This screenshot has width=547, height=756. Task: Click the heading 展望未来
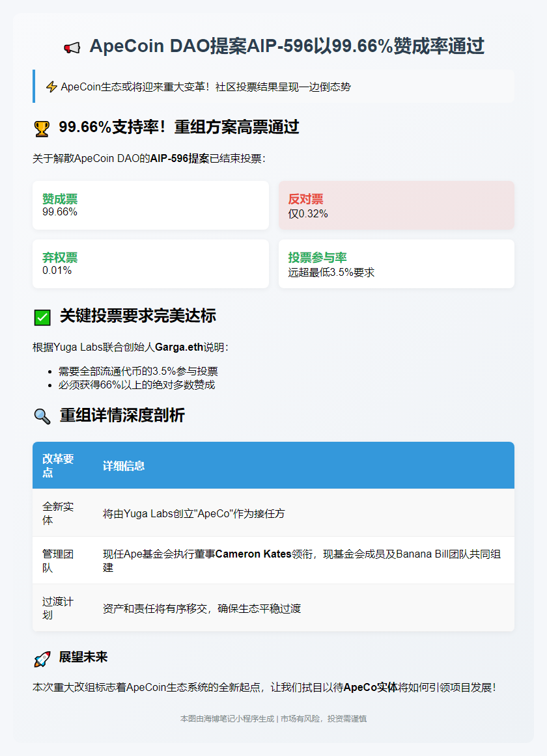click(x=83, y=657)
